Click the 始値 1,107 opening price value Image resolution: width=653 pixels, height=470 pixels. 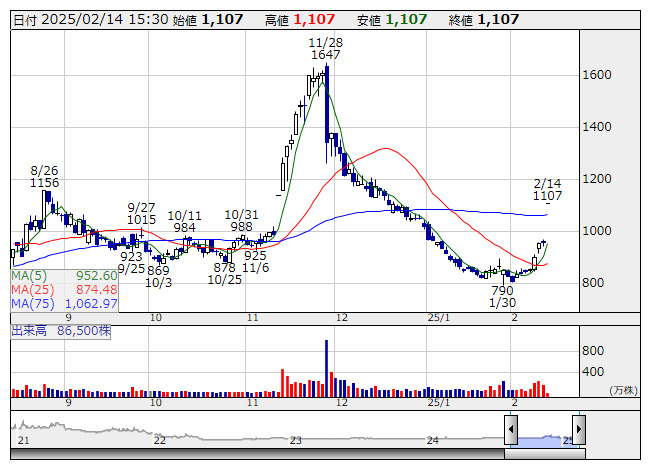(207, 20)
